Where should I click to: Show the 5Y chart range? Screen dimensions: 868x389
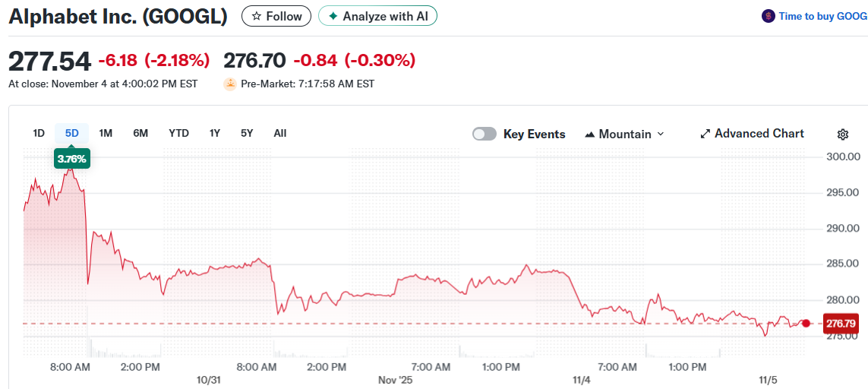point(247,133)
